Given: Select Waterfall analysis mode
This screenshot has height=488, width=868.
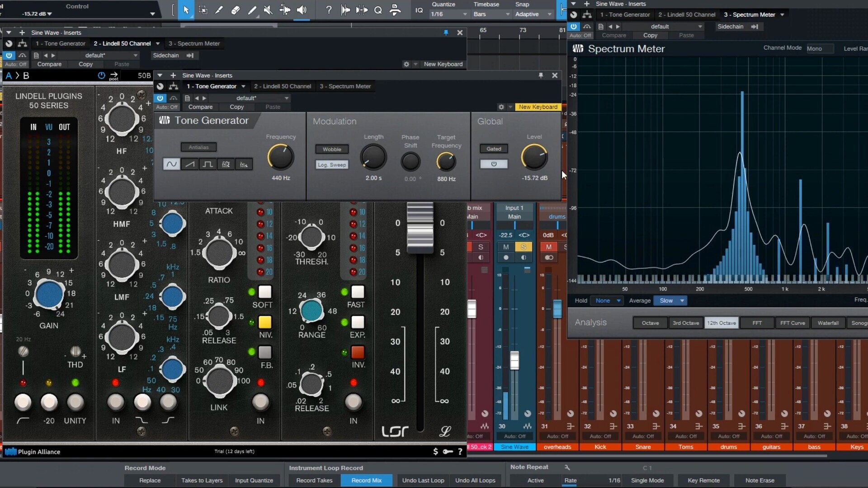Looking at the screenshot, I should click(x=828, y=323).
